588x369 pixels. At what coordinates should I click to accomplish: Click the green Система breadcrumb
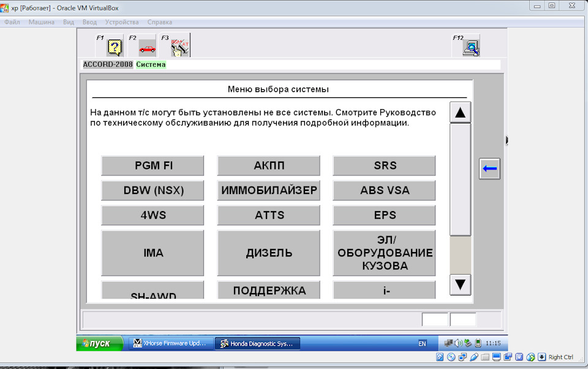(x=151, y=64)
